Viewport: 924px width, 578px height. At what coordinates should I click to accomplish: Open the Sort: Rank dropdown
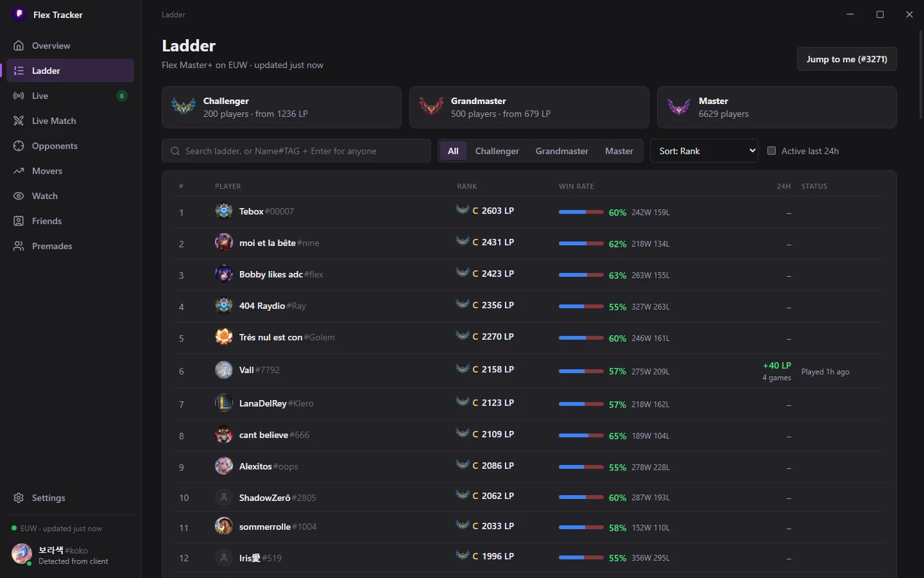pyautogui.click(x=704, y=151)
